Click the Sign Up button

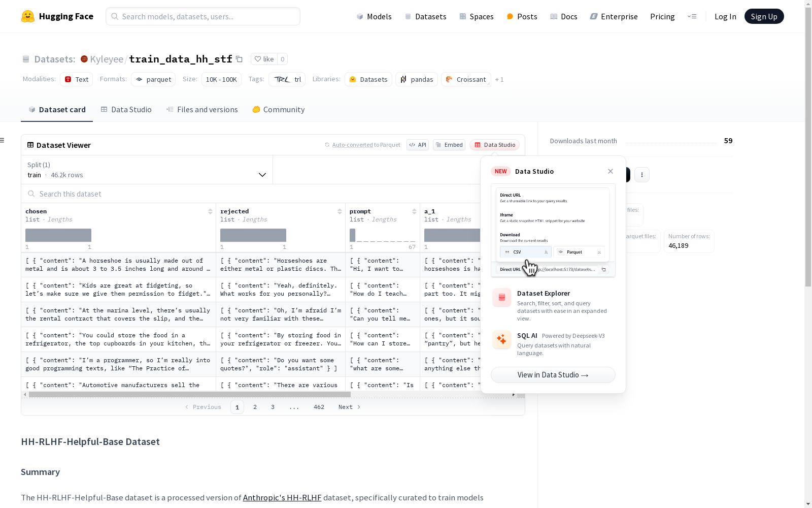click(764, 16)
